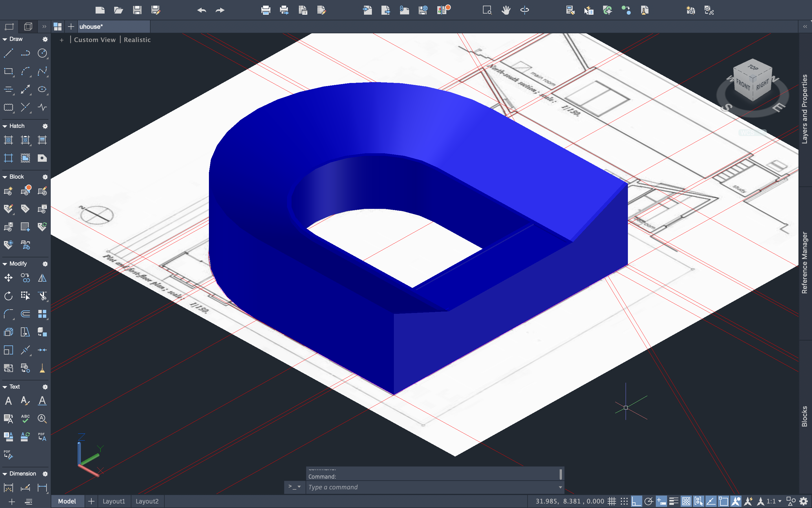Toggle the grid display in status bar
This screenshot has height=508, width=812.
612,501
